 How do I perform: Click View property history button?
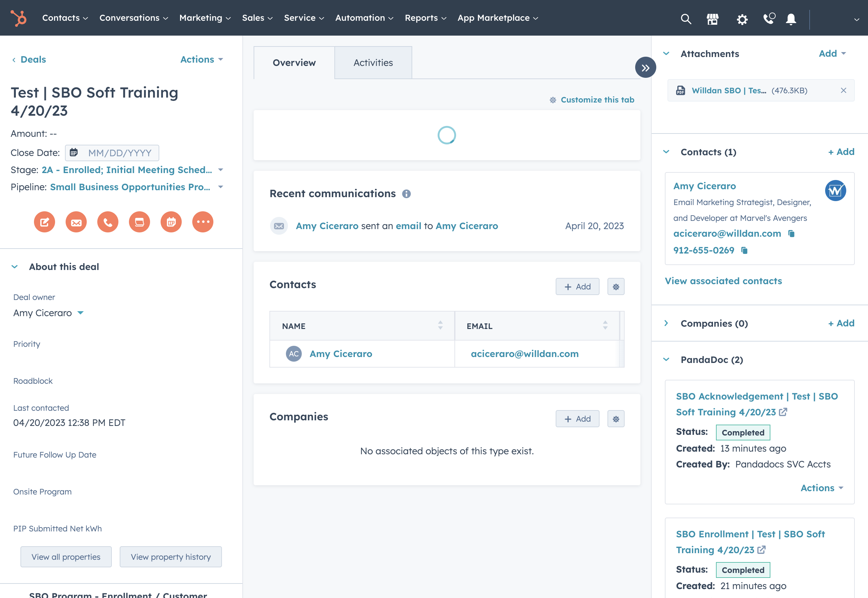pyautogui.click(x=170, y=557)
